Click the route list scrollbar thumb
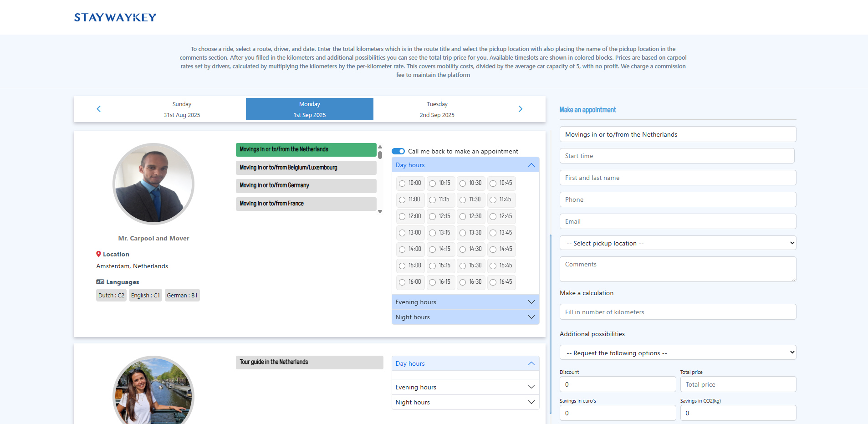 point(380,155)
